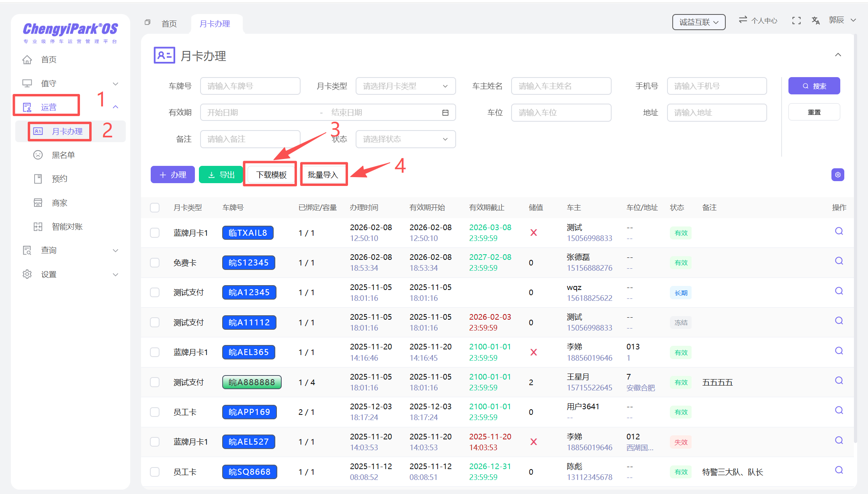Click the fullscreen toggle icon

796,20
